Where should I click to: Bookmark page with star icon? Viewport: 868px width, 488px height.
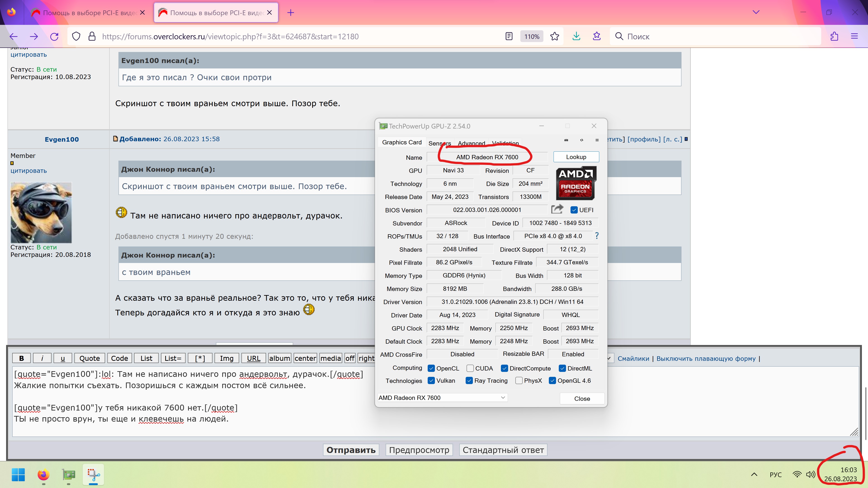tap(555, 36)
